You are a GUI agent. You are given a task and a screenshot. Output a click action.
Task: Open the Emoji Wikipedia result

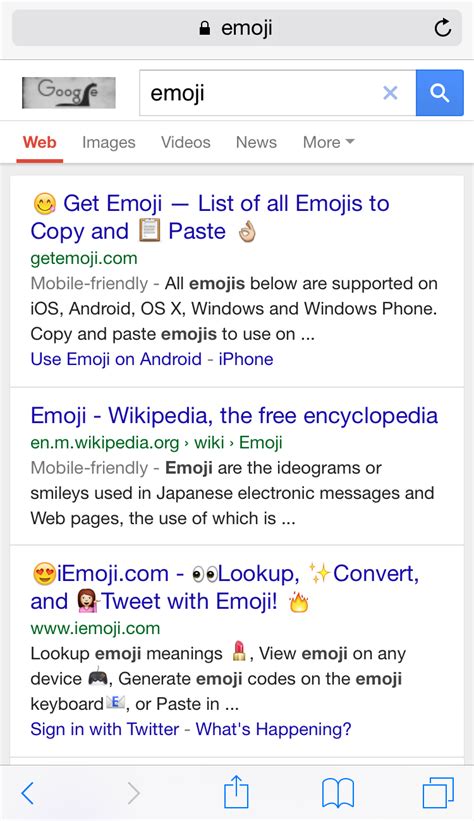pyautogui.click(x=234, y=416)
